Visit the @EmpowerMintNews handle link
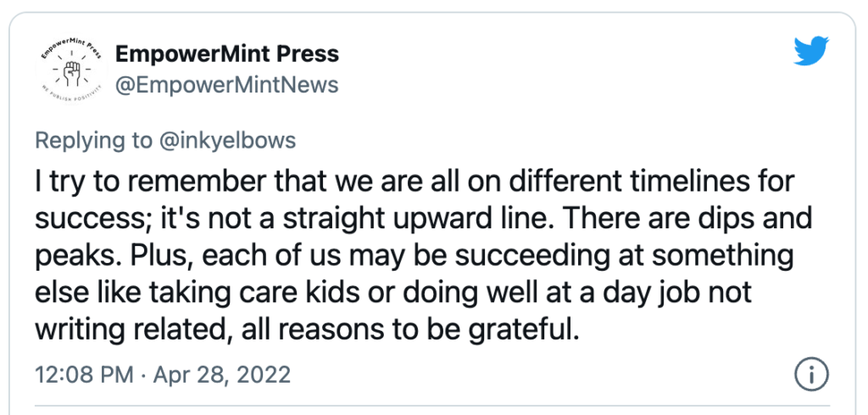Screen dimensions: 868x415 226,86
